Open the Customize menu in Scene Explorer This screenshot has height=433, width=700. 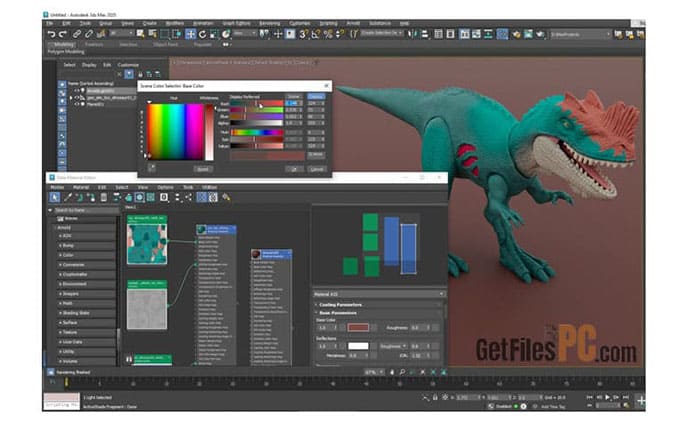(128, 65)
